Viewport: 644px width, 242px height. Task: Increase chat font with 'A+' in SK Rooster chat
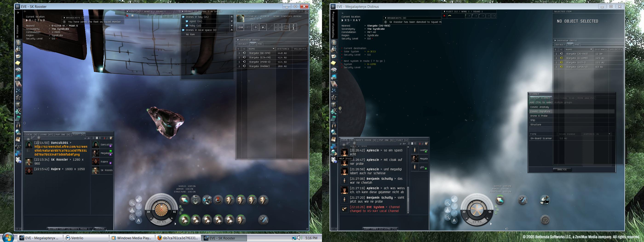coord(89,138)
